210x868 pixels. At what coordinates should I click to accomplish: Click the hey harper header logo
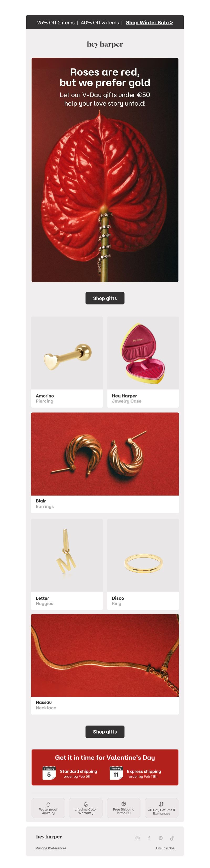[x=105, y=44]
